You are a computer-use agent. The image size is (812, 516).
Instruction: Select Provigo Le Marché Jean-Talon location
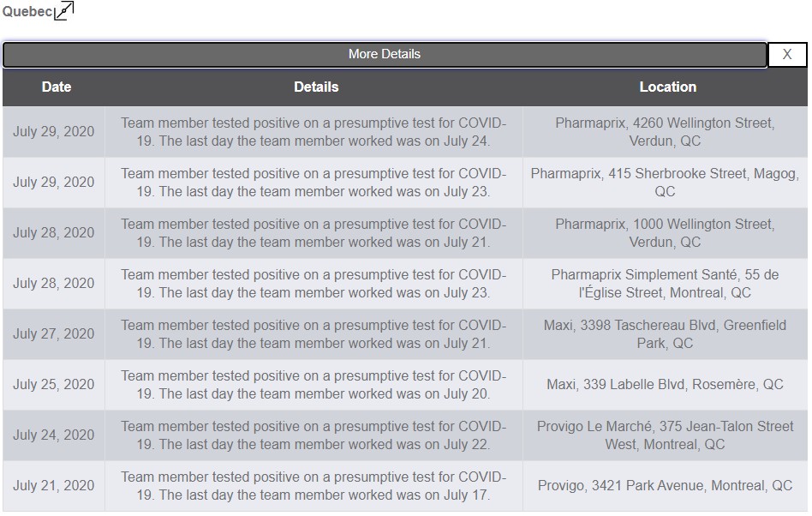coord(665,435)
